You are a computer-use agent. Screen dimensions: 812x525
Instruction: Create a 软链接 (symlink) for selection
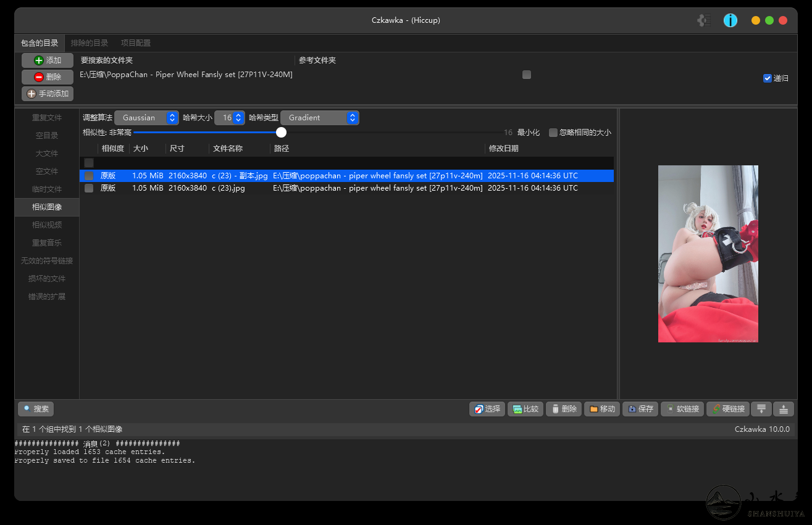tap(682, 409)
